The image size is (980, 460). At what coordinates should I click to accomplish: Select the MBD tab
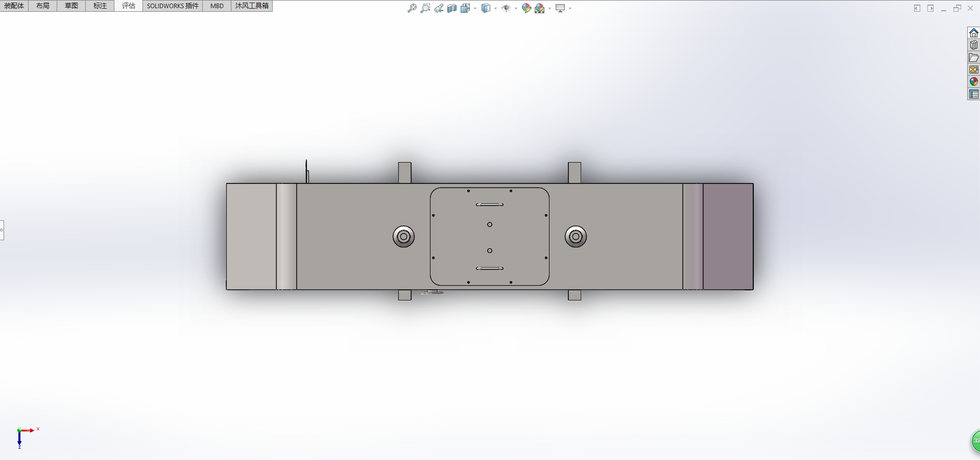point(217,6)
